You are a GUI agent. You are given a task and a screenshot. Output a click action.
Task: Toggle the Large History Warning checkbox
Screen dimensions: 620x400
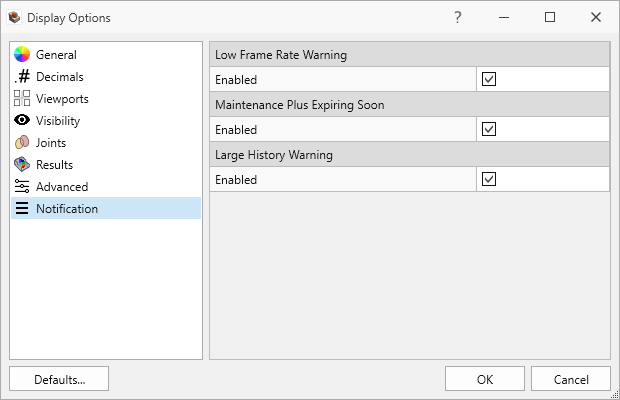[x=489, y=179]
